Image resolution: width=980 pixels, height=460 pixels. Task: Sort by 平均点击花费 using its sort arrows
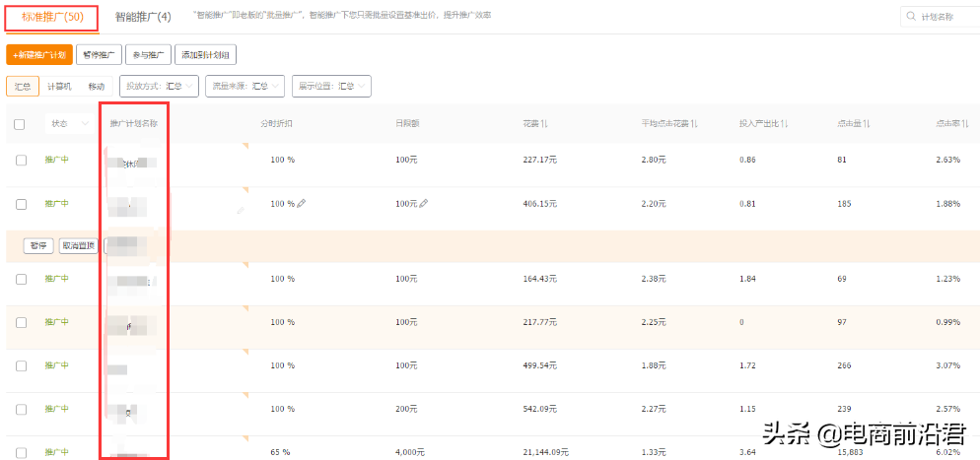coord(695,123)
